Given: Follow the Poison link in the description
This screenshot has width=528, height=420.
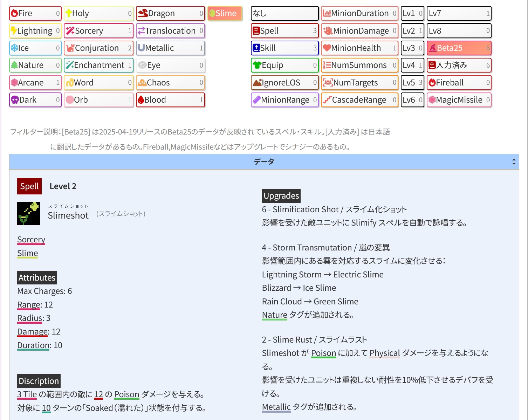Looking at the screenshot, I should coord(126,394).
